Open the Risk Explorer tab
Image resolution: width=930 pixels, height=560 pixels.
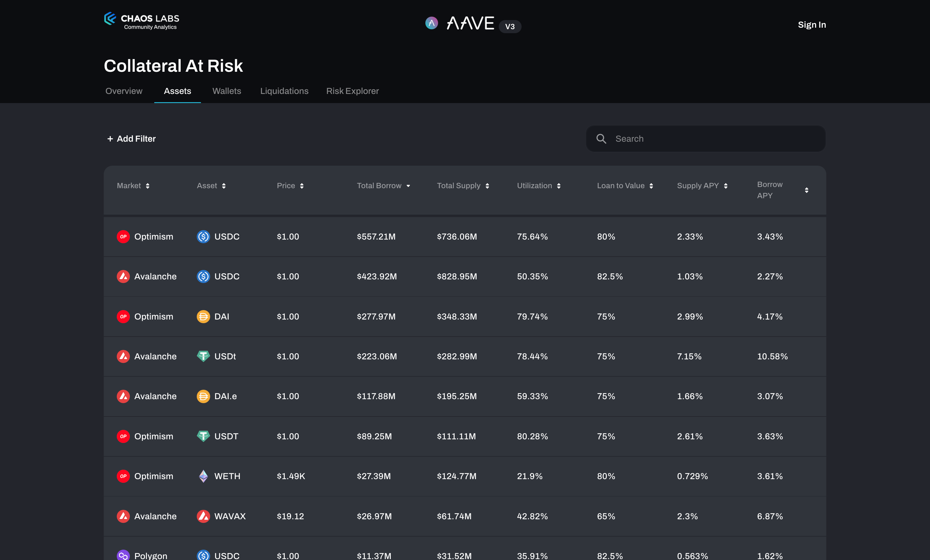point(352,91)
